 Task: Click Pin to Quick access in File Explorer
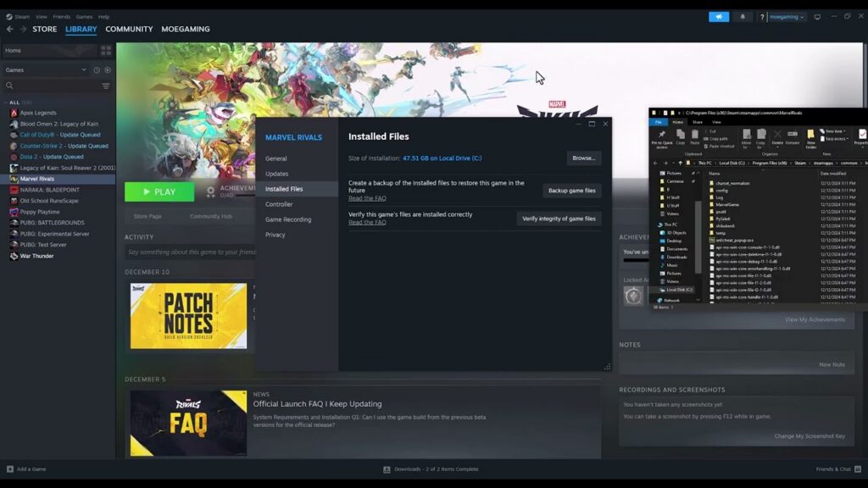click(661, 139)
